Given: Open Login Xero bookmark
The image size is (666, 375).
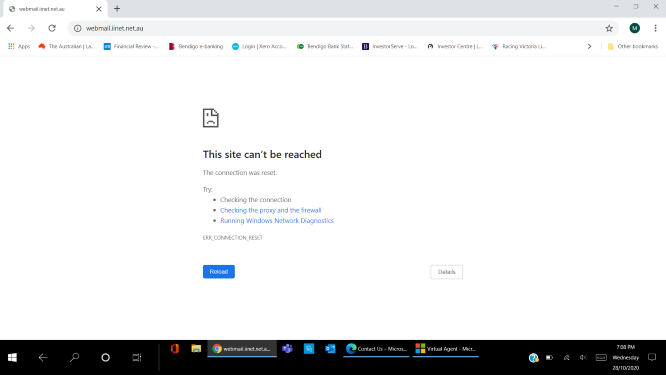Looking at the screenshot, I should tap(260, 46).
